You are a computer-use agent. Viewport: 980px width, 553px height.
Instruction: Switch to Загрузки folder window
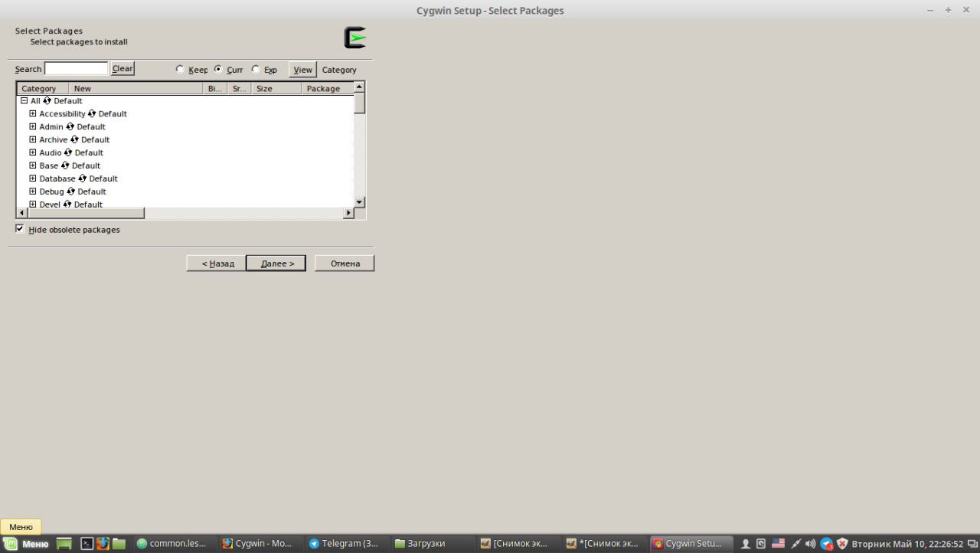[430, 544]
